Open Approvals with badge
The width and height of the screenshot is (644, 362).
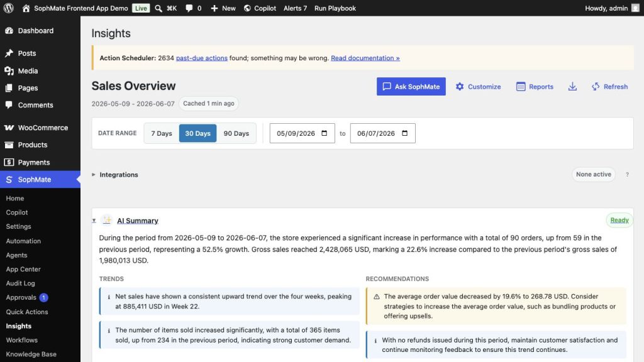click(27, 297)
